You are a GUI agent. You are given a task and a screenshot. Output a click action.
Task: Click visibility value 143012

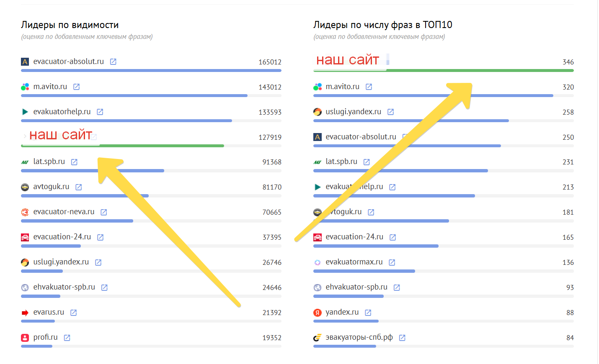point(270,87)
